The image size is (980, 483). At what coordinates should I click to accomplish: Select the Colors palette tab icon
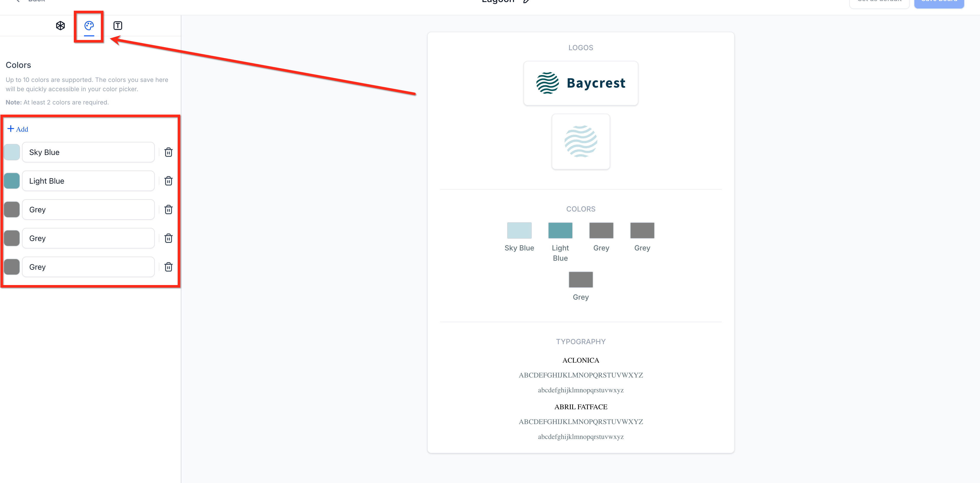tap(89, 25)
